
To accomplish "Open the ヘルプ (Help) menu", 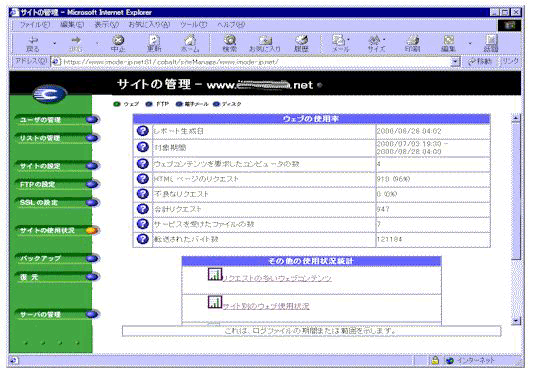I will pos(231,25).
